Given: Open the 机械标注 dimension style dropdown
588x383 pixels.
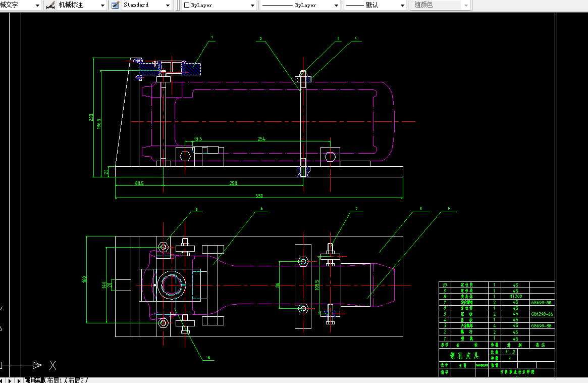Looking at the screenshot, I should tap(102, 5).
